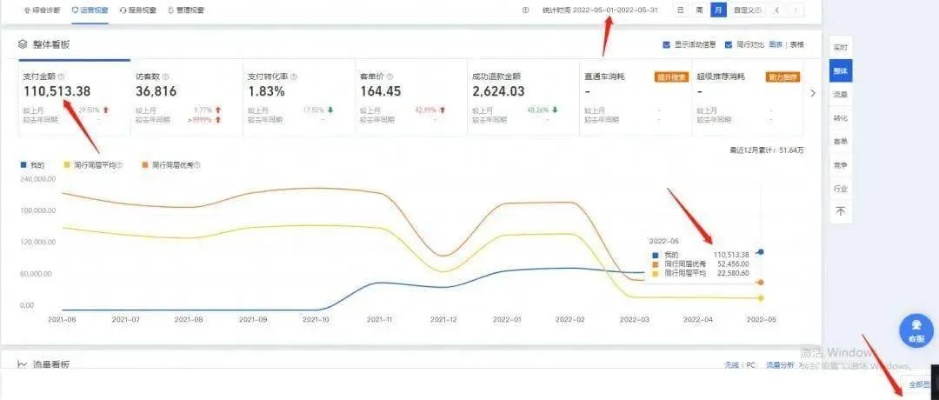Screen dimensions: 939x400
Task: Click orange badge on 超级推荐消耗 card
Action: pyautogui.click(x=782, y=77)
